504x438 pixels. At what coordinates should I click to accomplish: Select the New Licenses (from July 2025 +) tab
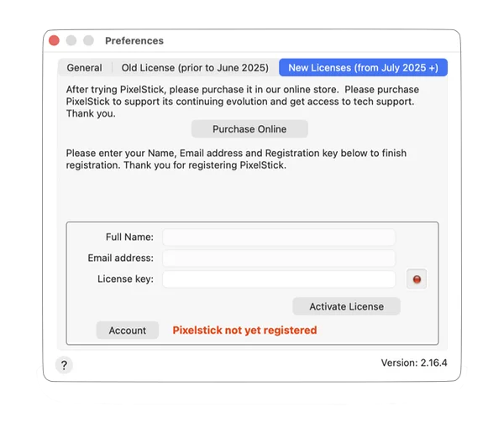[x=363, y=68]
